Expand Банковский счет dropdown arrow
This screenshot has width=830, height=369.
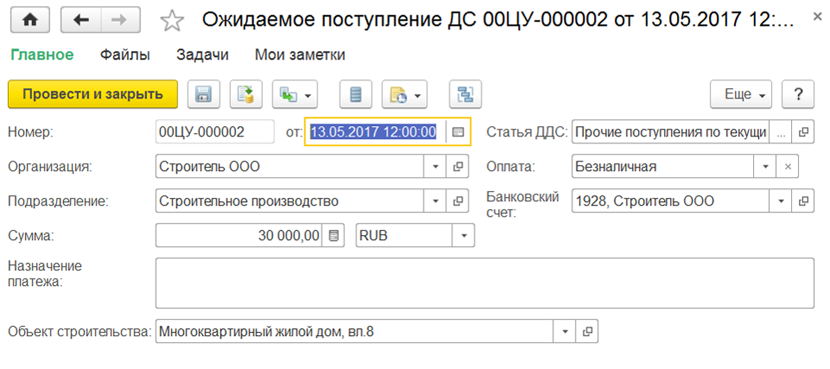pyautogui.click(x=780, y=201)
